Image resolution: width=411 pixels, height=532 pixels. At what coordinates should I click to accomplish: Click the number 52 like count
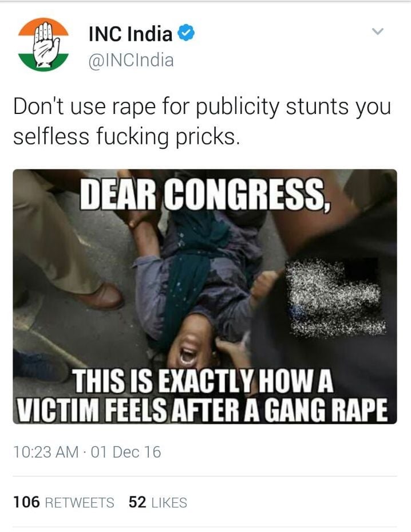[137, 502]
